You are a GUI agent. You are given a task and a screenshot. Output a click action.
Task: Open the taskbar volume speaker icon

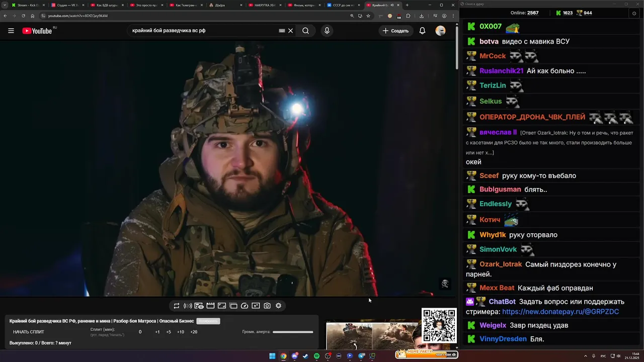618,356
